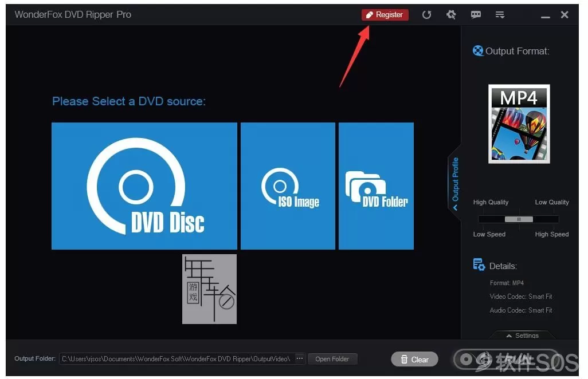
Task: Click the Output Folder path field
Action: pyautogui.click(x=177, y=359)
